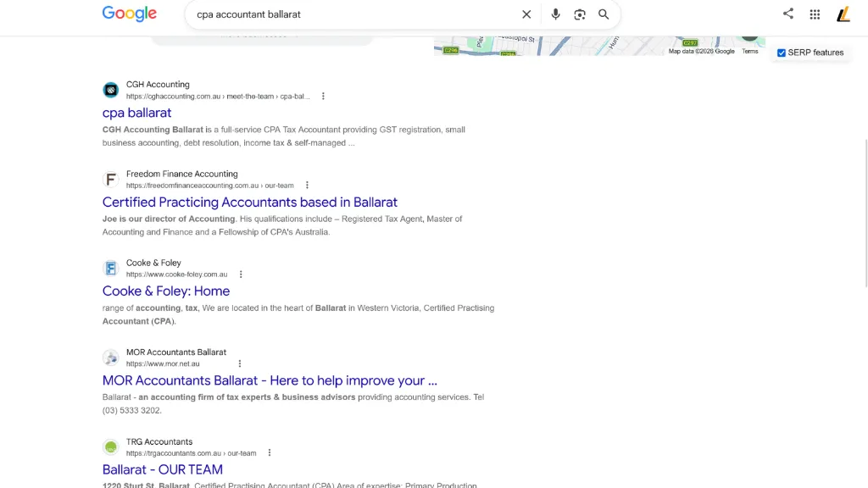The image size is (868, 488).
Task: Toggle the SERP features checkbox
Action: point(781,53)
